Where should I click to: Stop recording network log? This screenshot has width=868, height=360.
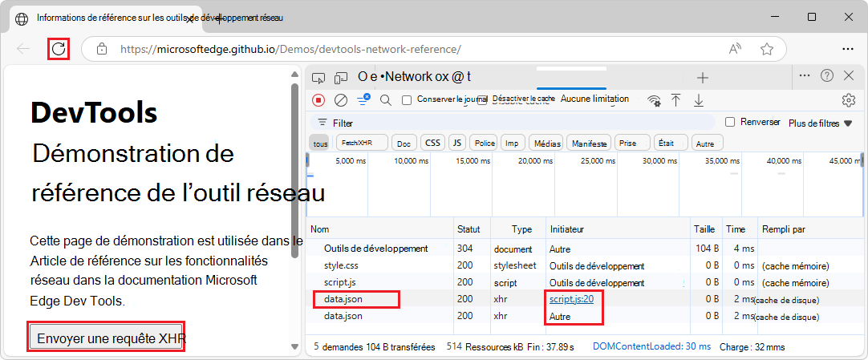[x=318, y=100]
